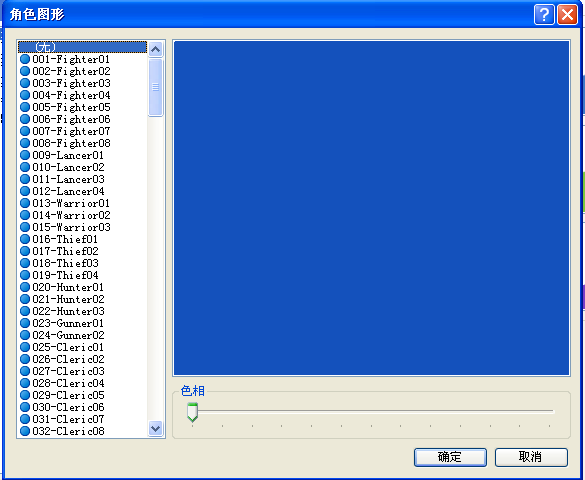
Task: Click the list scrollbar thumb
Action: coord(156,87)
